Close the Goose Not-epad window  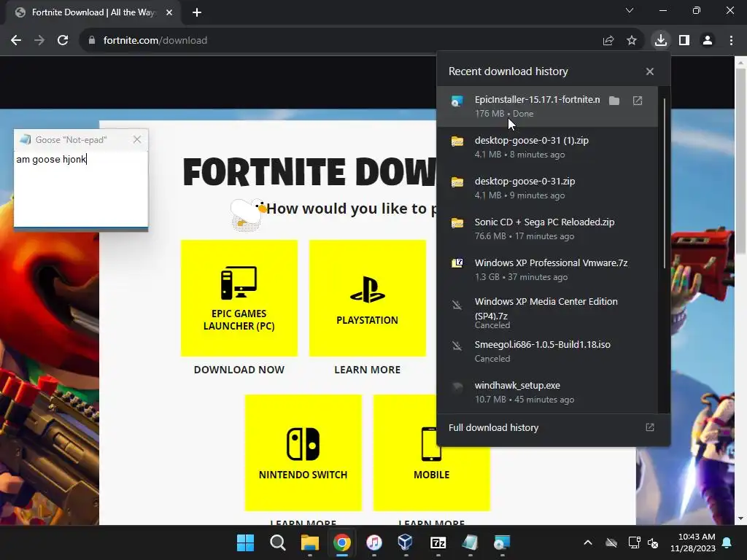pos(137,139)
